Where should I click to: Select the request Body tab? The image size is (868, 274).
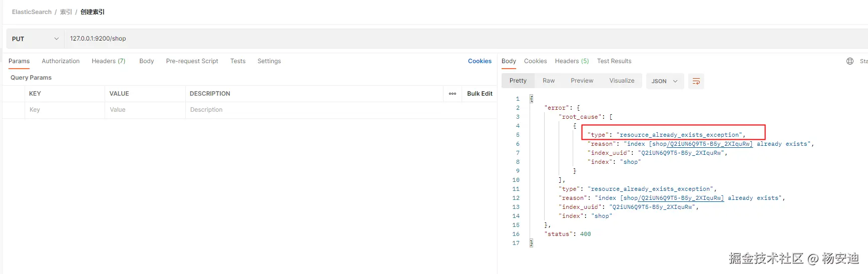pyautogui.click(x=146, y=61)
